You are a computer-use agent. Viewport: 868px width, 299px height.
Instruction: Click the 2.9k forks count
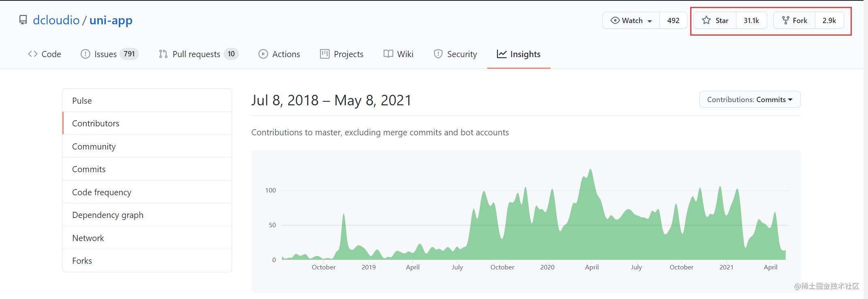[829, 20]
